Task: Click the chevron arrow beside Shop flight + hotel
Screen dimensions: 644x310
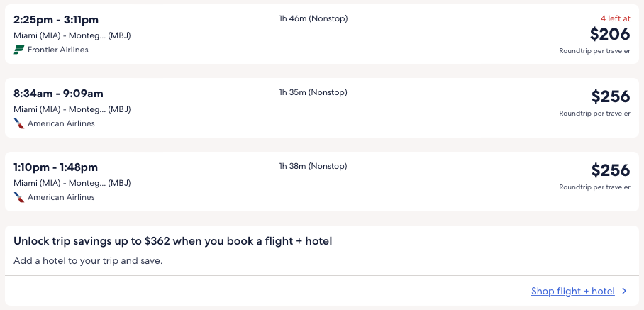Action: pos(624,291)
